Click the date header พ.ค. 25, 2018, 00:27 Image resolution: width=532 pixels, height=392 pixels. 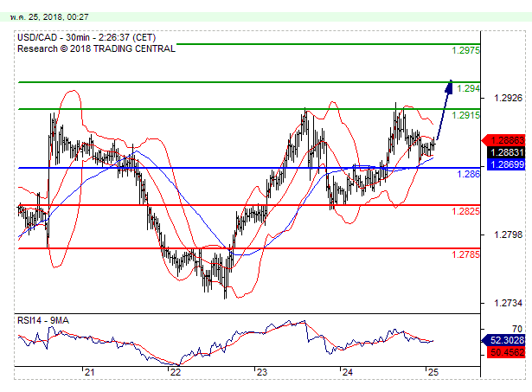[x=49, y=17]
